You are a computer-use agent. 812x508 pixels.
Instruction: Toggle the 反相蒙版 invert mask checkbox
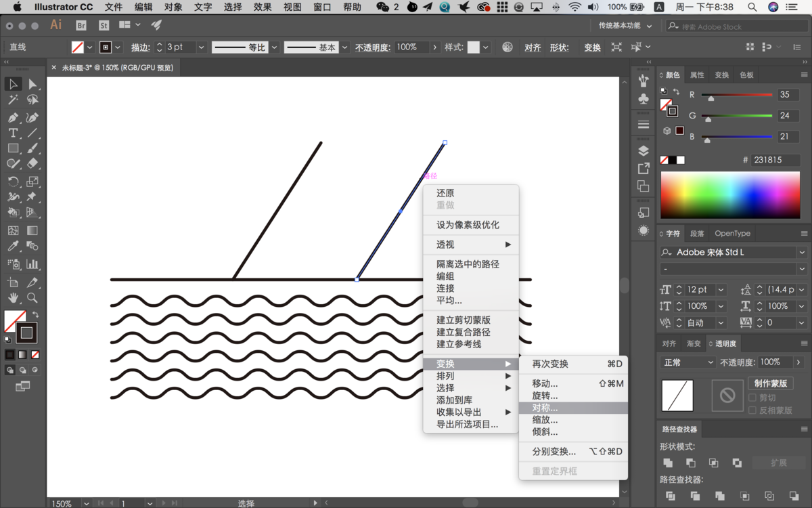(752, 410)
